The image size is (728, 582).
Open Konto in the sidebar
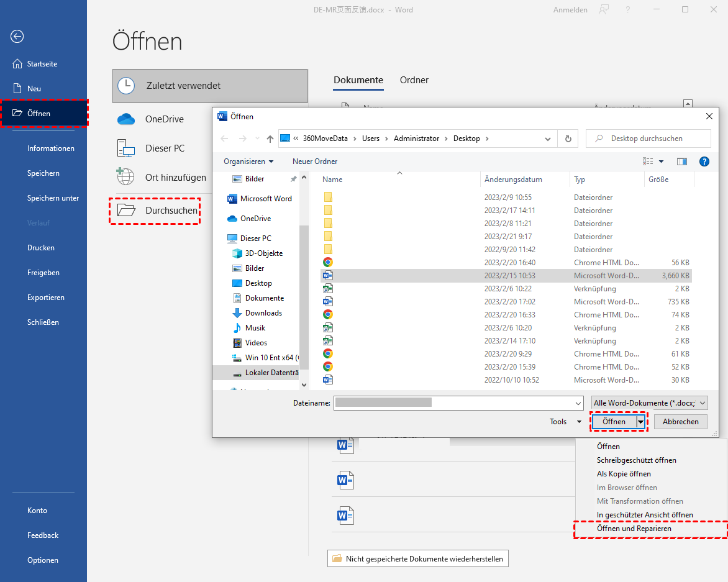coord(37,510)
